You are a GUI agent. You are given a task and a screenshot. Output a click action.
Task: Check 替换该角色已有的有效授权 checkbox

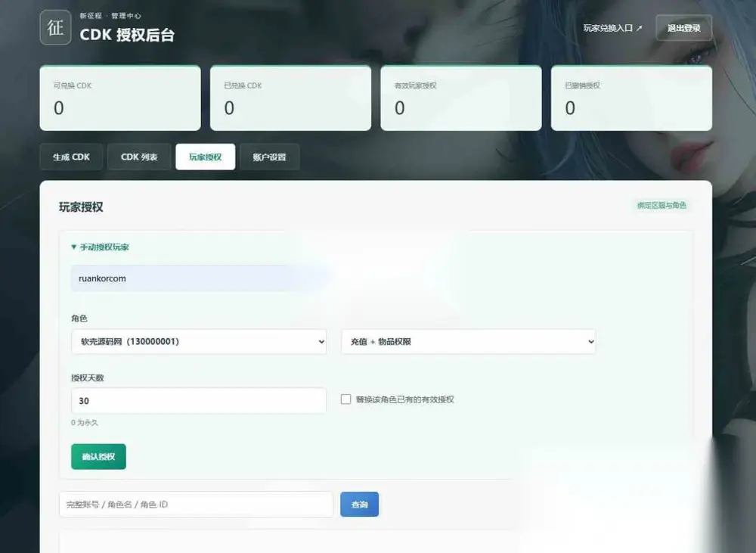click(x=345, y=399)
